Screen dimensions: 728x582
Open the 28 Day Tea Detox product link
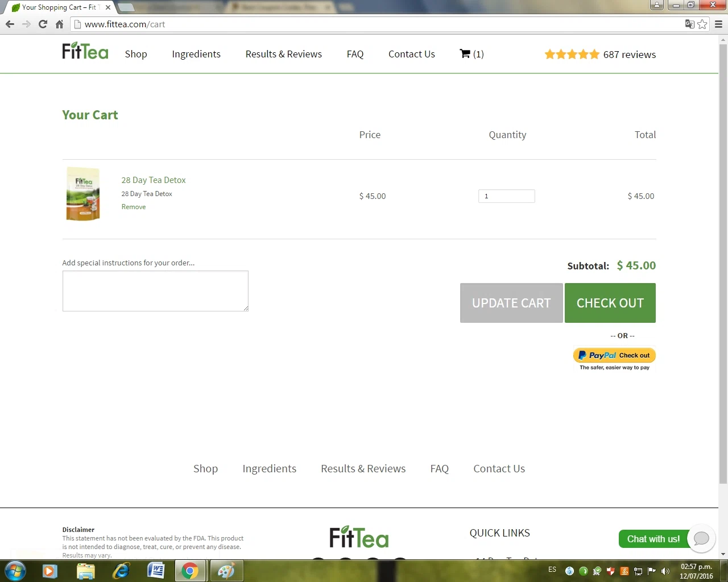point(154,180)
